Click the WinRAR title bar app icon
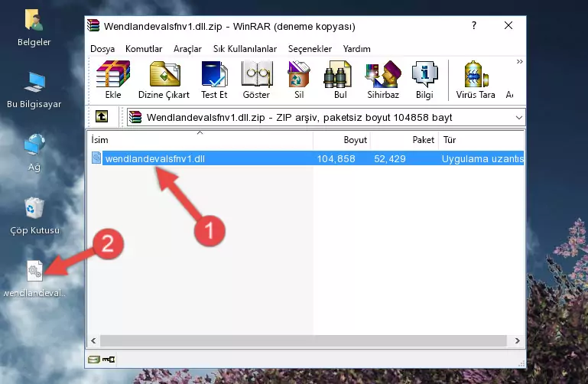The image size is (588, 384). [x=93, y=25]
